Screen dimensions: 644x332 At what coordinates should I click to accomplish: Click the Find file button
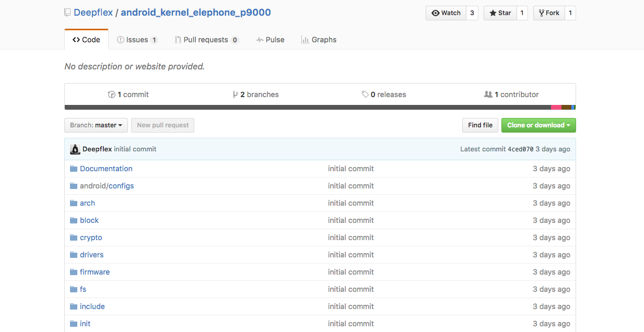[x=480, y=125]
